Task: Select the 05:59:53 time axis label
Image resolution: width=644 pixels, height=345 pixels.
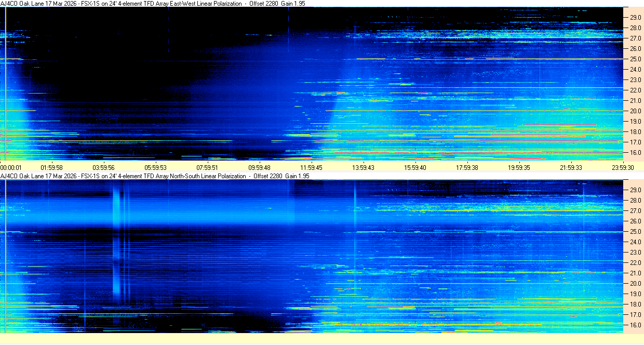Action: pos(156,167)
